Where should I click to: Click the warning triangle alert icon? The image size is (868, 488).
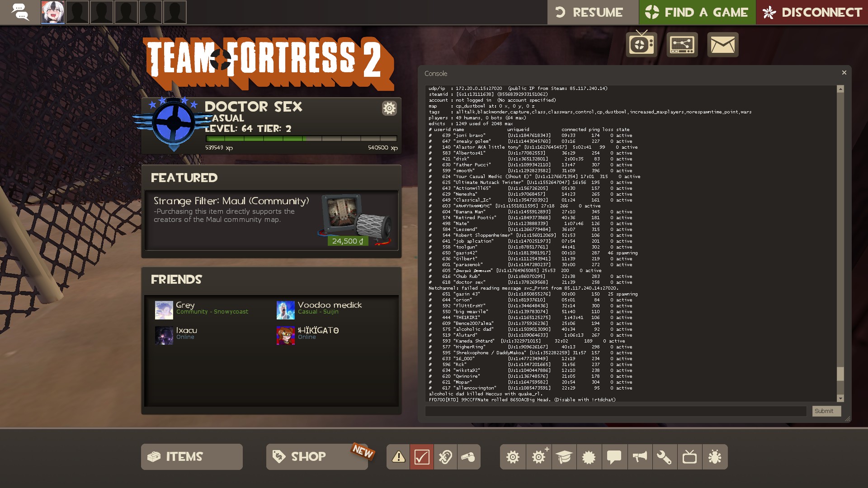coord(398,456)
